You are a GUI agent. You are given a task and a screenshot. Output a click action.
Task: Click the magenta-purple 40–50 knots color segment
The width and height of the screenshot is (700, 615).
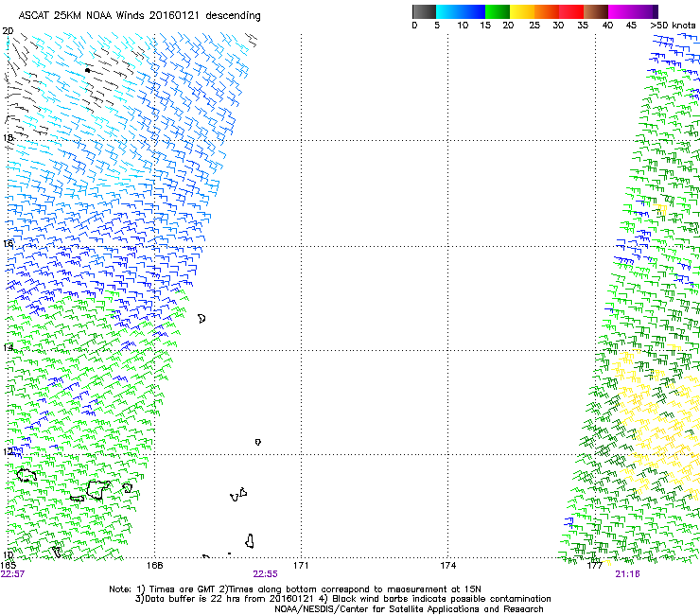pos(633,11)
